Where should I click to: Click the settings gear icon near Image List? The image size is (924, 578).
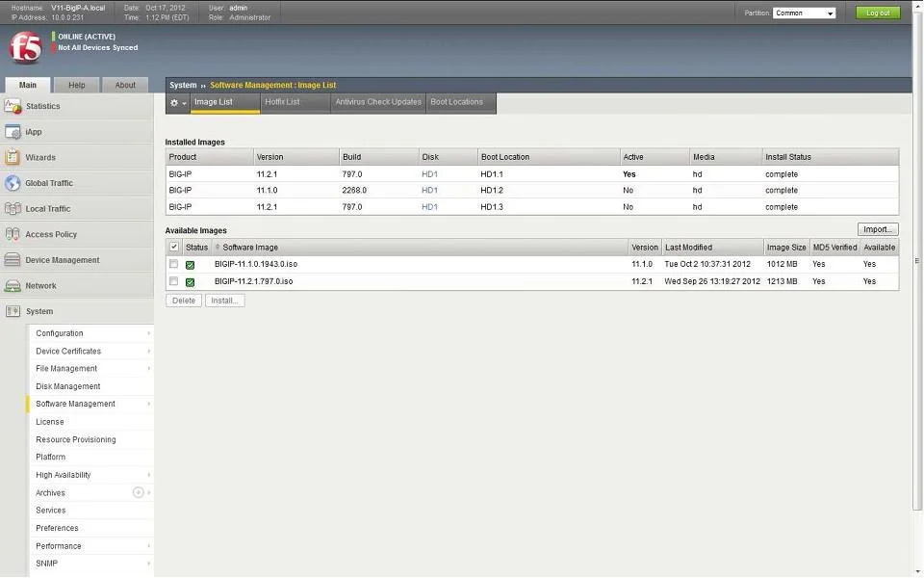[x=174, y=103]
